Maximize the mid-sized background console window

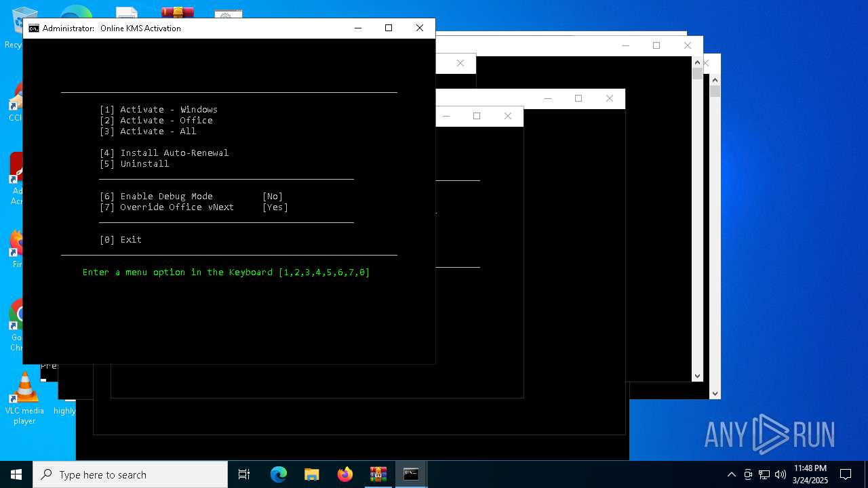point(578,98)
